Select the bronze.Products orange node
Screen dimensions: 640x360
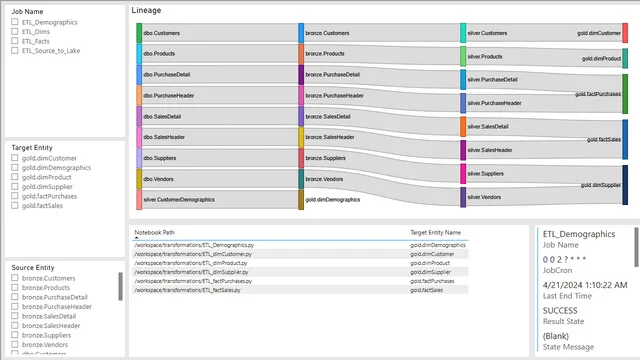[x=301, y=54]
